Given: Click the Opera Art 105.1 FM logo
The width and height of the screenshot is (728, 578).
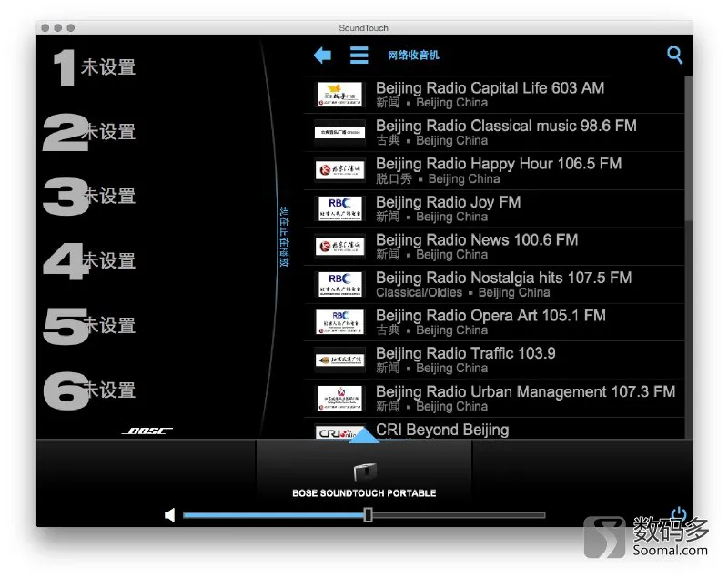Looking at the screenshot, I should [339, 322].
